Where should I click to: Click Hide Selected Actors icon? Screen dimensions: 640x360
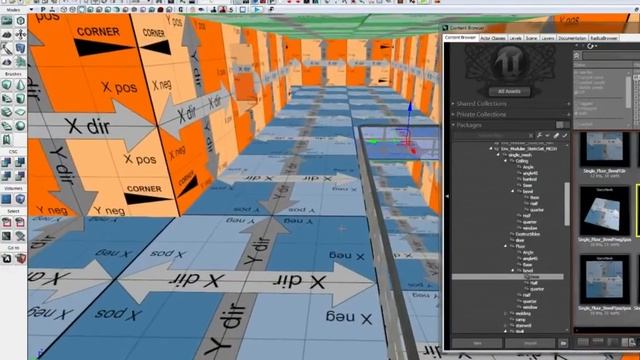(20, 222)
